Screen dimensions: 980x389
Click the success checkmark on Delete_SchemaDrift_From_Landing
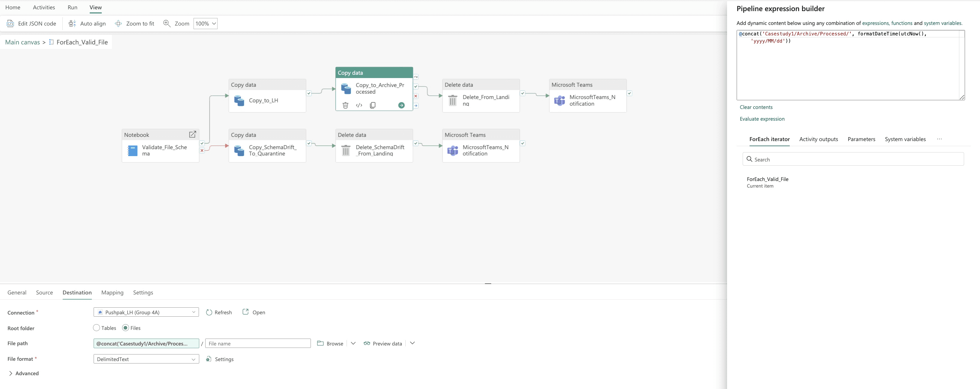click(x=416, y=143)
